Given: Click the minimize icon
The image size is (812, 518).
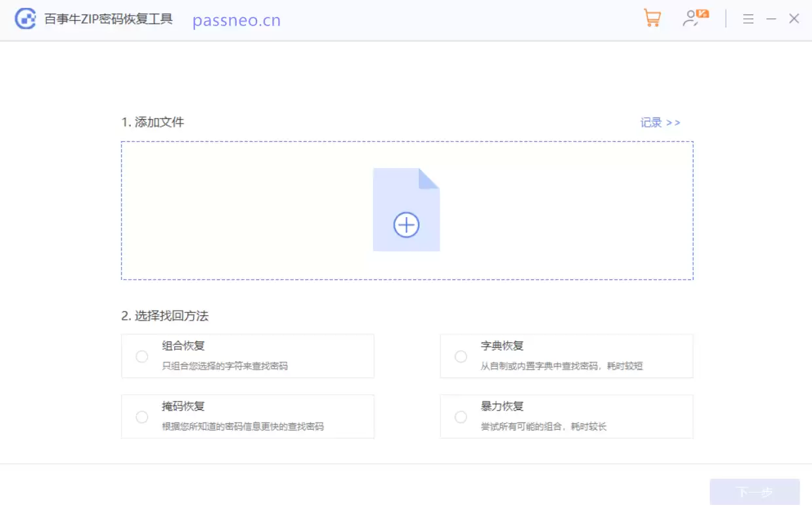Looking at the screenshot, I should (771, 19).
